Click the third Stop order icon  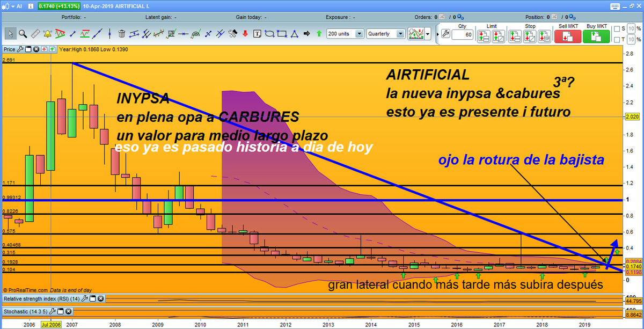[x=544, y=36]
